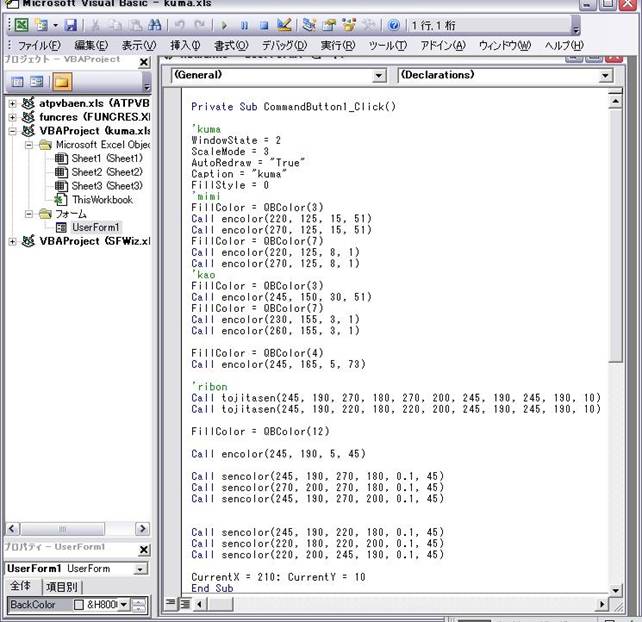This screenshot has width=642, height=622.
Task: Open the (General) object dropdown
Action: 379,76
